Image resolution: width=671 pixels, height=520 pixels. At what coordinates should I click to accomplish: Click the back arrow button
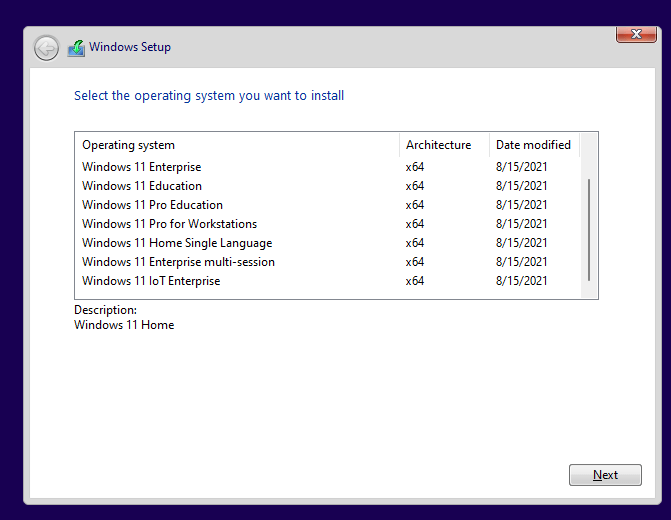point(46,47)
